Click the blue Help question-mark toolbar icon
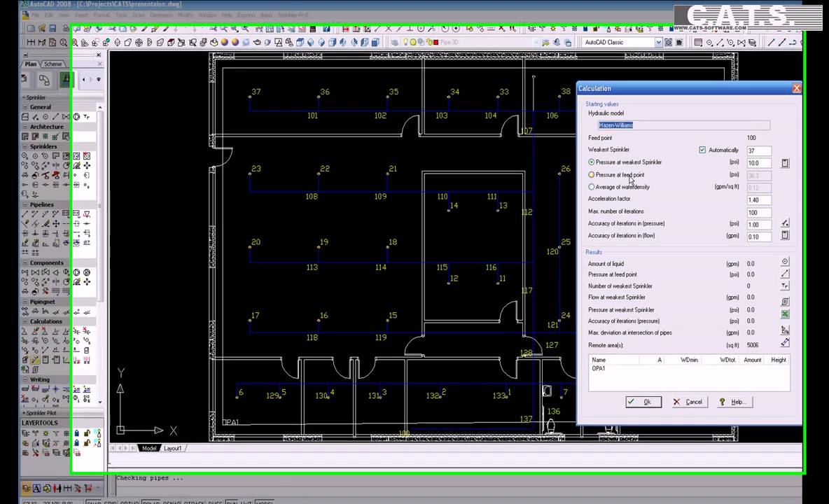The image size is (829, 504). [x=327, y=29]
